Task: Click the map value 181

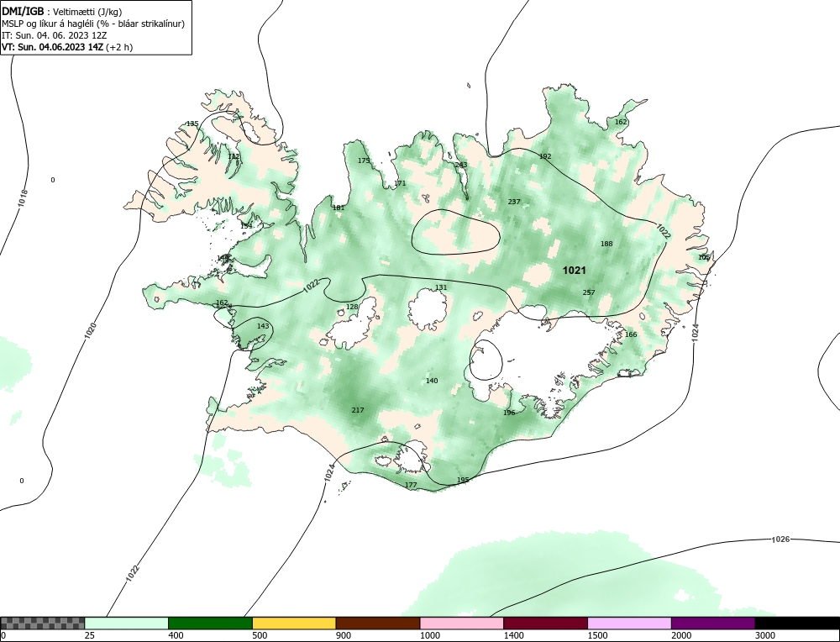Action: pos(339,208)
